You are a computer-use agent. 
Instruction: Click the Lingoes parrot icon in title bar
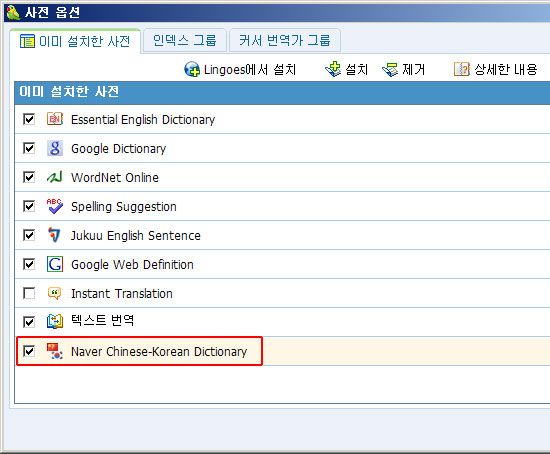pyautogui.click(x=13, y=13)
